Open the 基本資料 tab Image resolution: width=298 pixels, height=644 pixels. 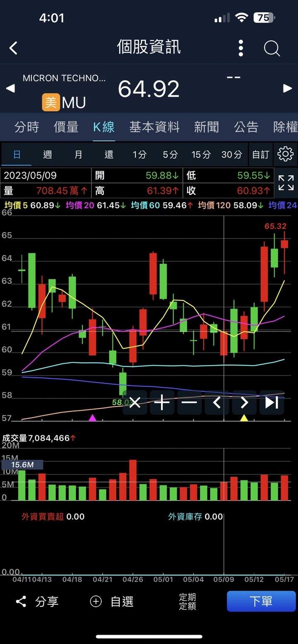(x=154, y=127)
